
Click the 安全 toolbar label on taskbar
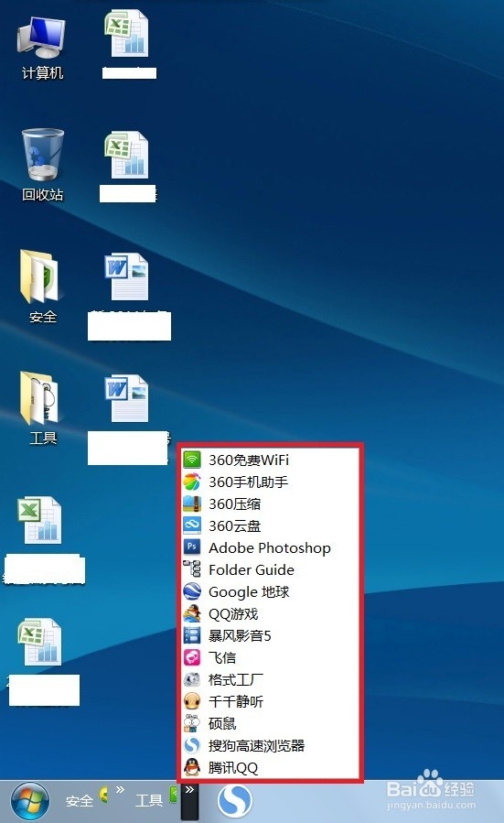[x=80, y=801]
